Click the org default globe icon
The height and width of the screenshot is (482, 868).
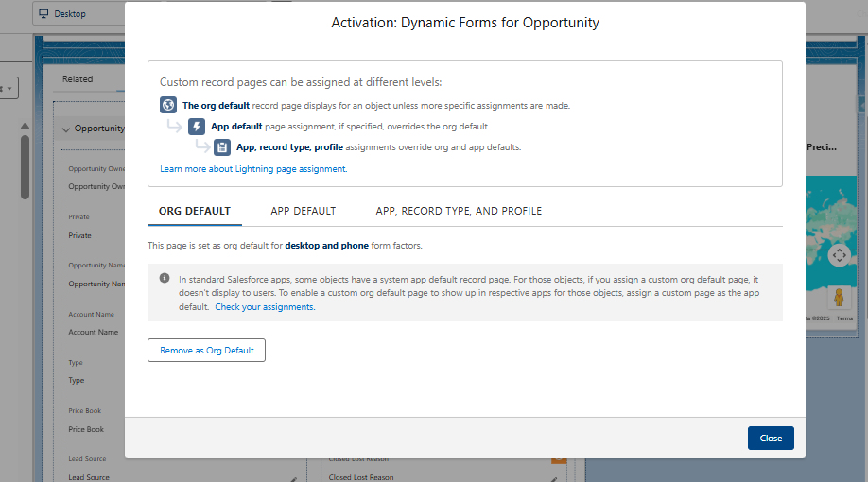pyautogui.click(x=168, y=106)
